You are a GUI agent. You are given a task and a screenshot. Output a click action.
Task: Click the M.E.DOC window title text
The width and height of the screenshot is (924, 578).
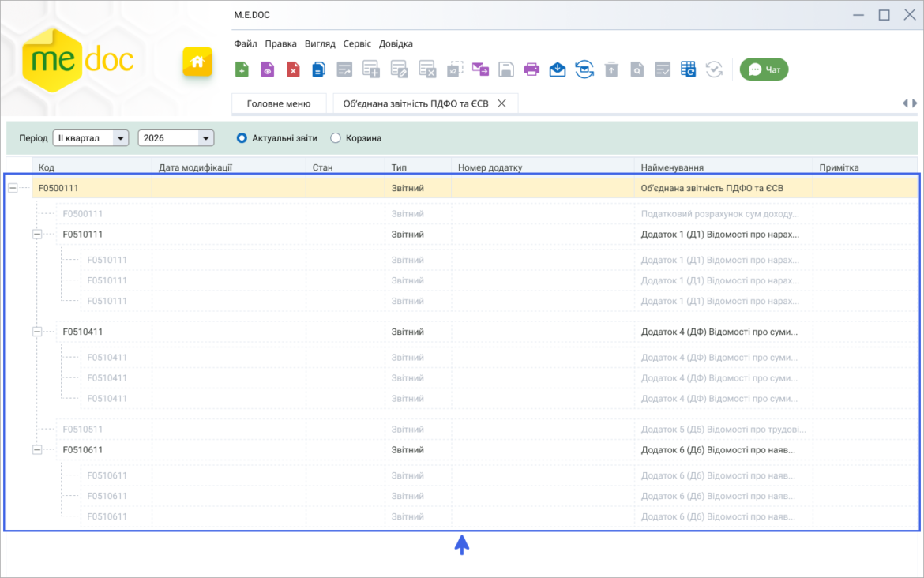click(x=252, y=15)
